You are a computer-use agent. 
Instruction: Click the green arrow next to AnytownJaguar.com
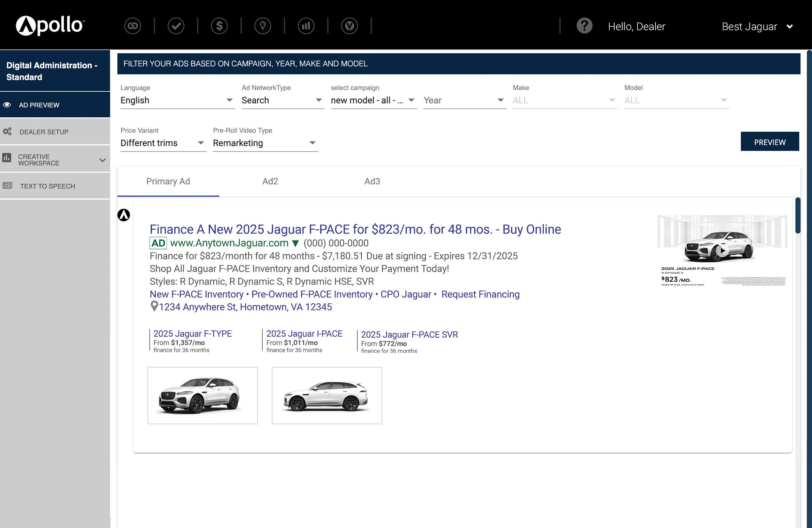[295, 243]
